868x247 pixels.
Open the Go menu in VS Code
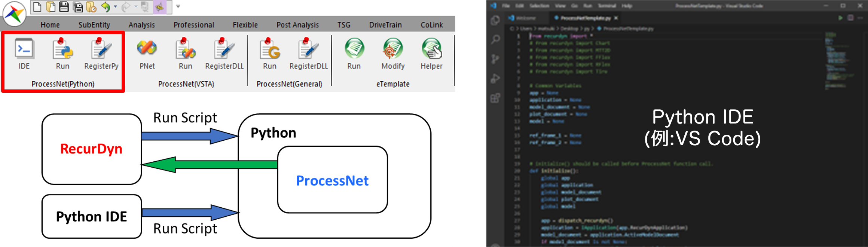point(575,6)
